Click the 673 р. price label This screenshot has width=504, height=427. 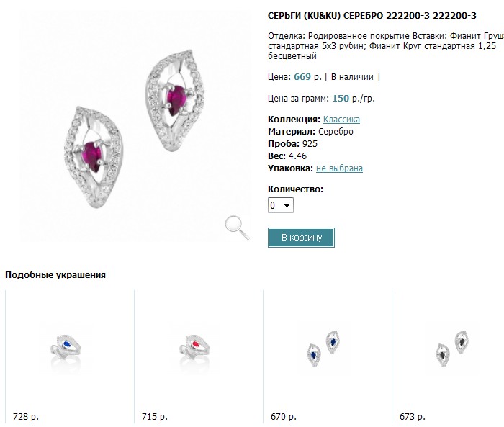pyautogui.click(x=413, y=416)
